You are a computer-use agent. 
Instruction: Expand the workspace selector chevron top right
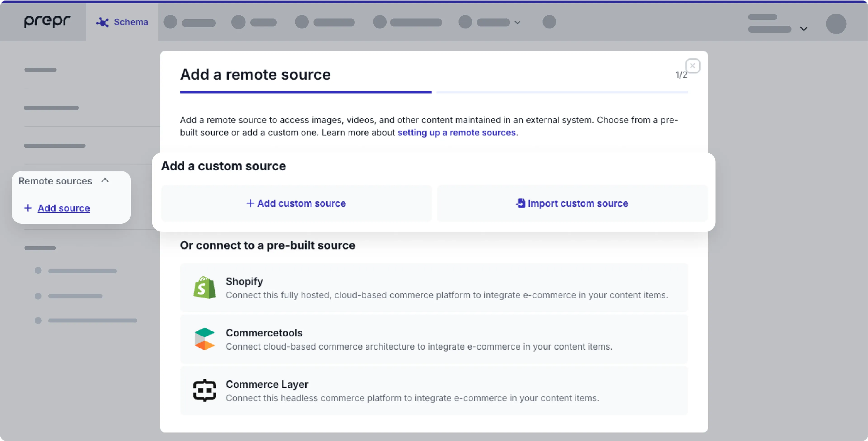point(804,28)
